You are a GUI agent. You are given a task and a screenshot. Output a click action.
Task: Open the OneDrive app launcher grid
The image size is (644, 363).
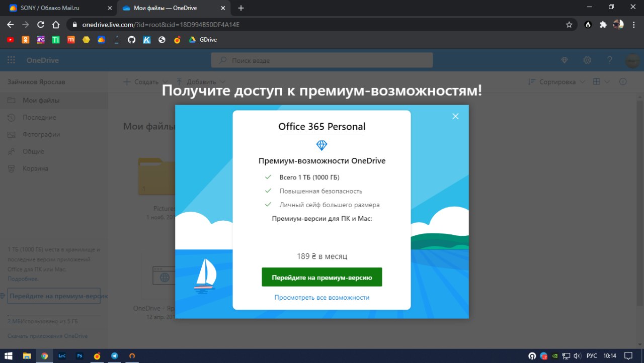pos(11,60)
